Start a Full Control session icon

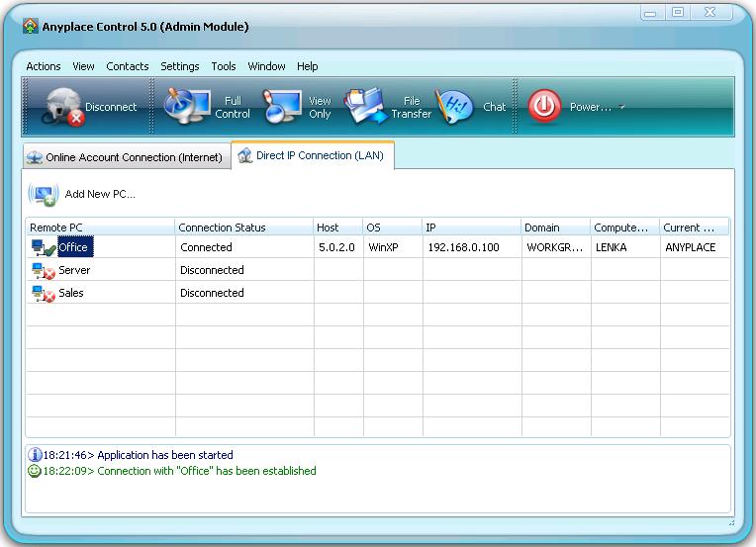tap(187, 106)
